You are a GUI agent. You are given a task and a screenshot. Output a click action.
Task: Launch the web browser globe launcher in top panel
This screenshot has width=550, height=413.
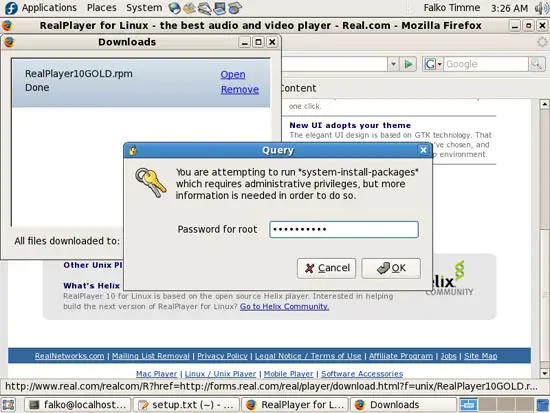tap(174, 8)
